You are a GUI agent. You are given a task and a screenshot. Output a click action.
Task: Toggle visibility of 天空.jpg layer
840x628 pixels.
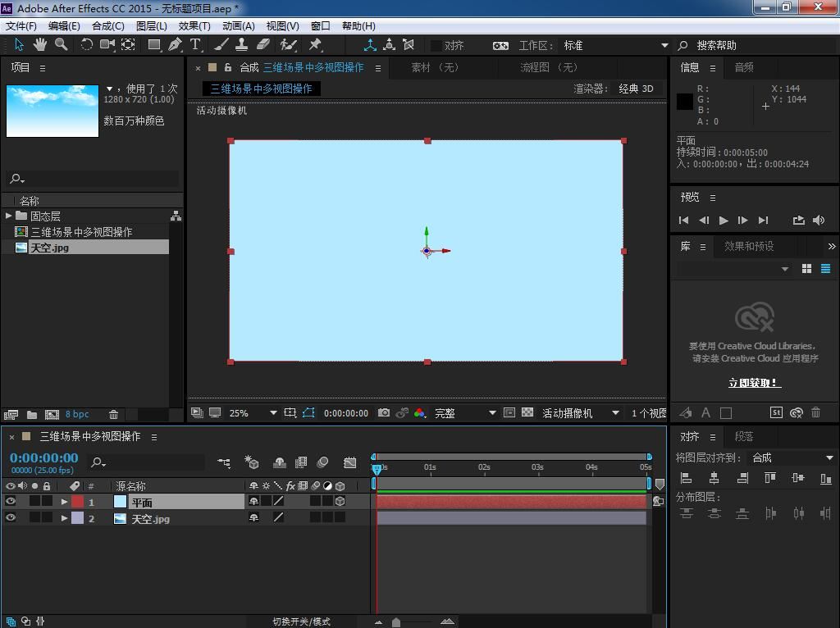tap(11, 518)
